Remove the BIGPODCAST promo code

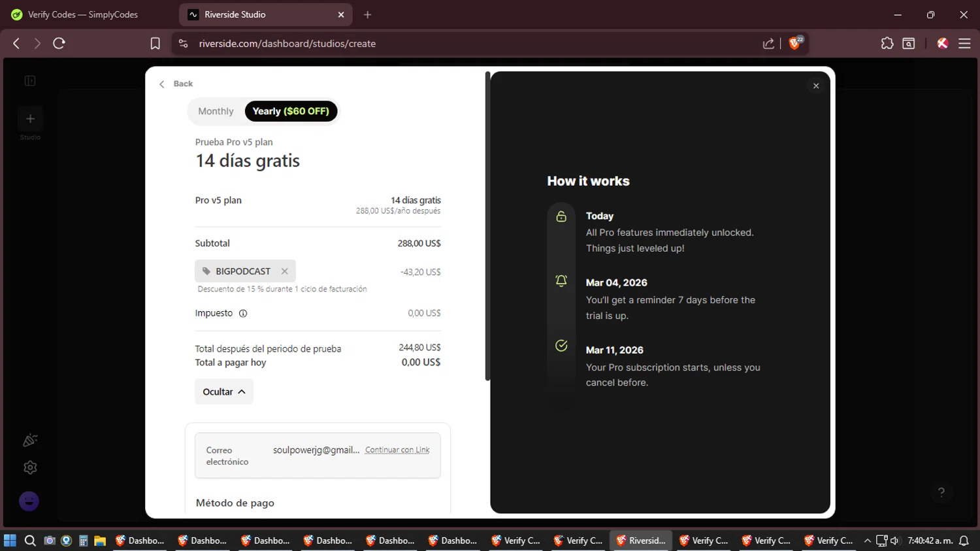point(285,271)
